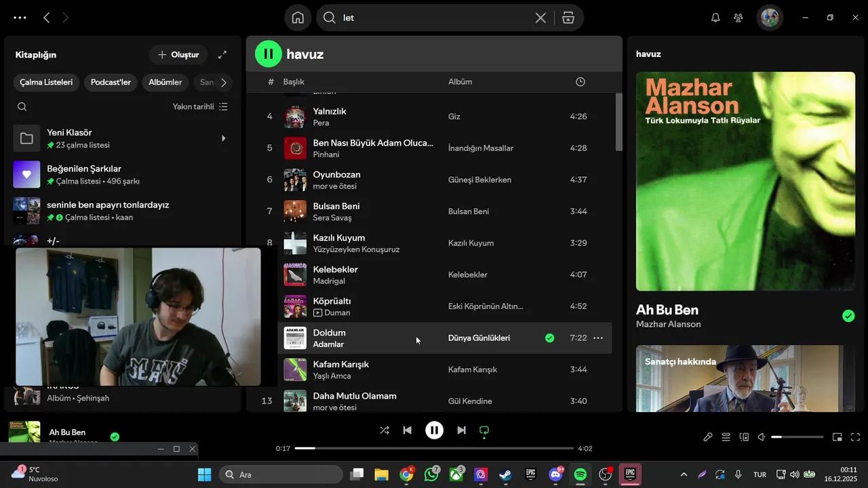This screenshot has height=488, width=868.
Task: Select the track Kazılı Kuyum
Action: (339, 238)
